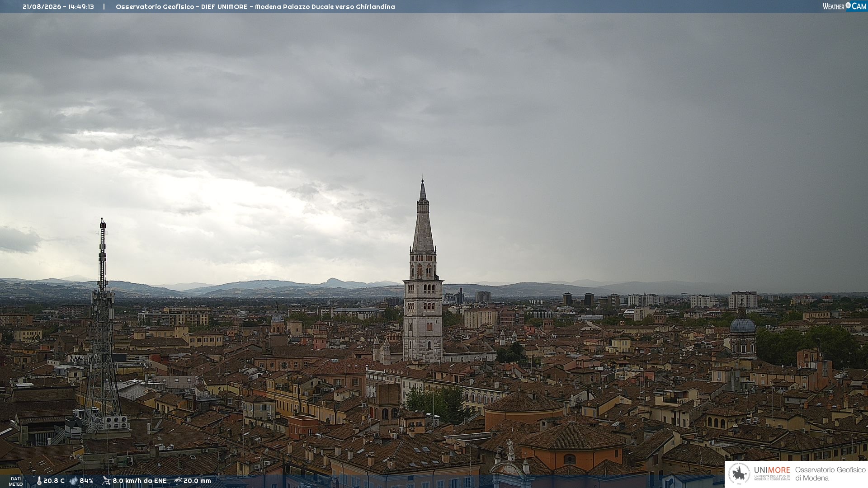Click the blue-domed church on the right
This screenshot has height=488, width=868.
[742, 332]
